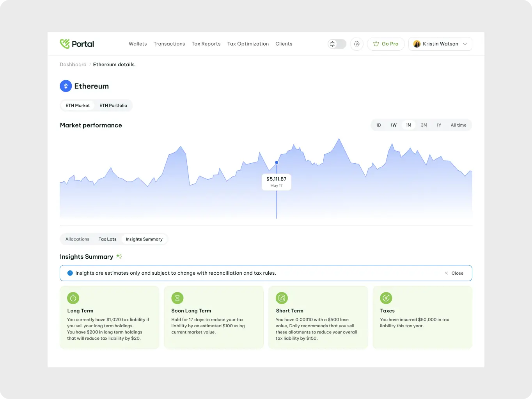Expand the Kristin Watson account dropdown

465,44
